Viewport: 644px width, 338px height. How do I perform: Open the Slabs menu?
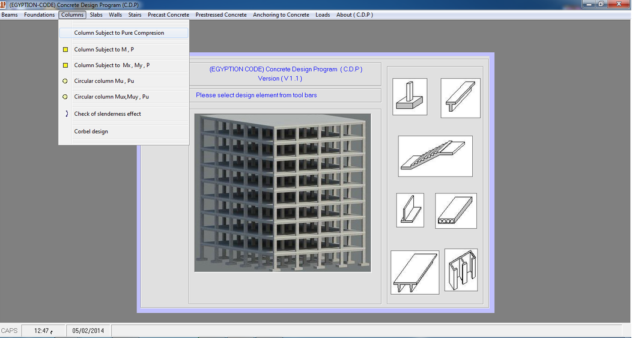[x=96, y=15]
